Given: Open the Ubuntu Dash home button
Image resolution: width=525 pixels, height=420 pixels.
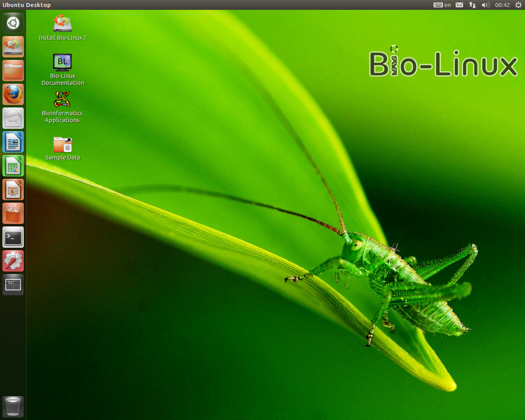Looking at the screenshot, I should point(13,23).
